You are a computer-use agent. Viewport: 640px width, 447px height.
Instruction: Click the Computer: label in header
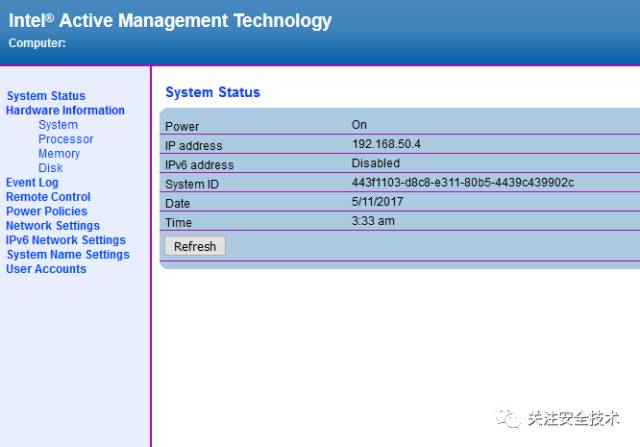point(37,43)
